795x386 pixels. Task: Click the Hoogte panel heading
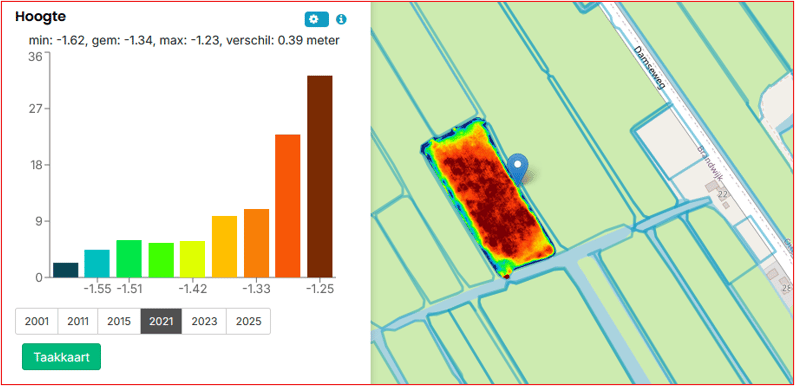pos(41,16)
